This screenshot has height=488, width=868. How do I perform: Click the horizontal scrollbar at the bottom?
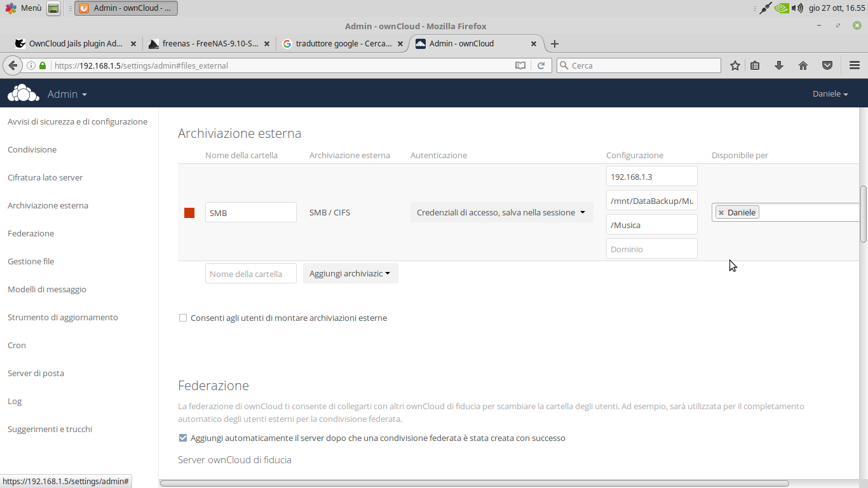point(474,483)
